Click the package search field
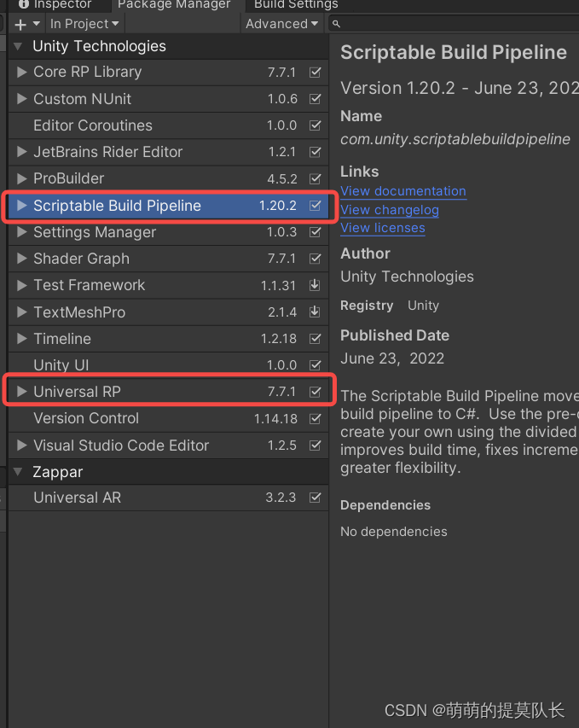The width and height of the screenshot is (579, 728). [455, 24]
